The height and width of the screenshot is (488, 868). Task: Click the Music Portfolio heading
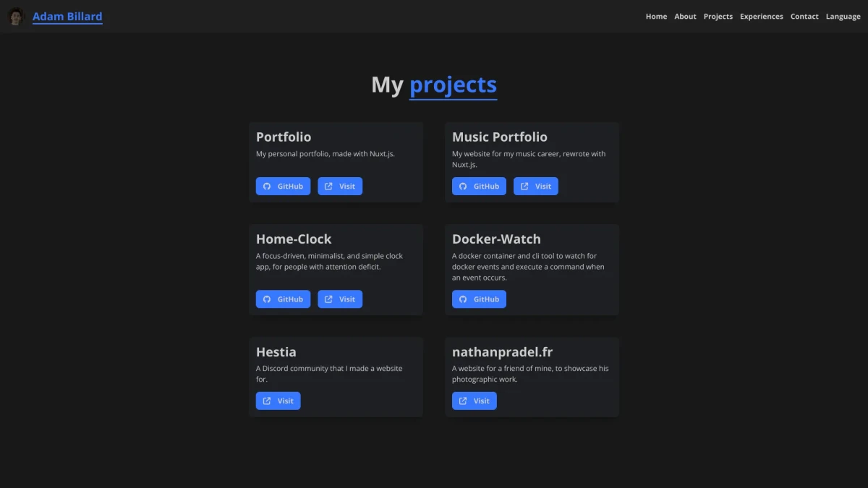(x=500, y=137)
